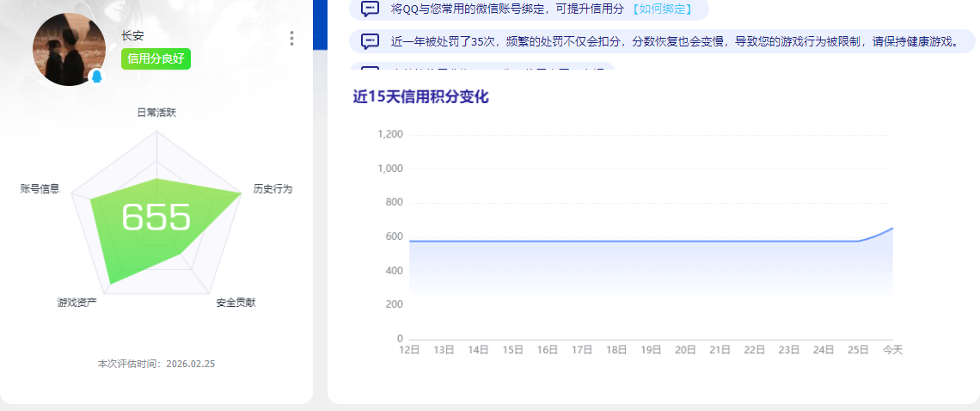This screenshot has height=411, width=980.
Task: Select the 日常活跃 radar label
Action: (x=156, y=113)
